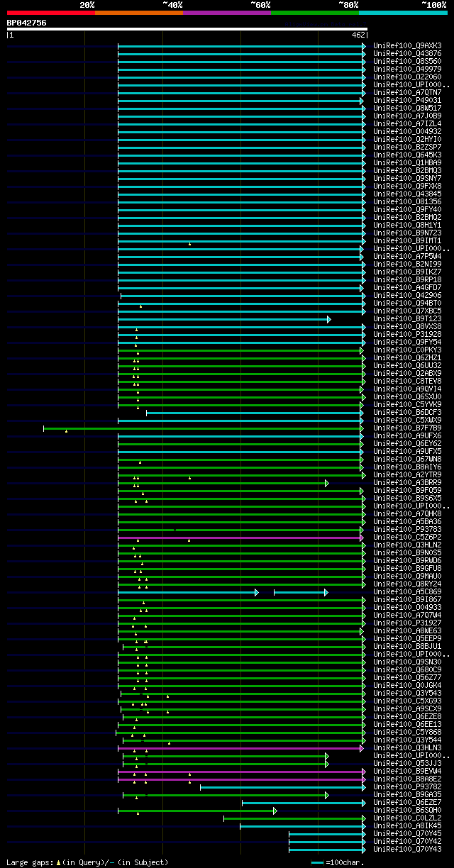Select the O04932 hit label
This screenshot has height=868, width=454.
pyautogui.click(x=407, y=131)
